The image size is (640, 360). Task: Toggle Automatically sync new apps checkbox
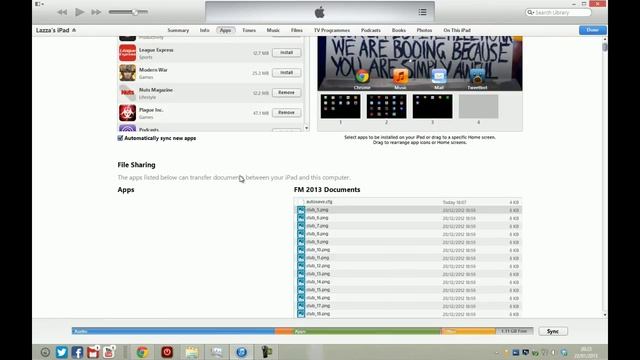coord(120,138)
